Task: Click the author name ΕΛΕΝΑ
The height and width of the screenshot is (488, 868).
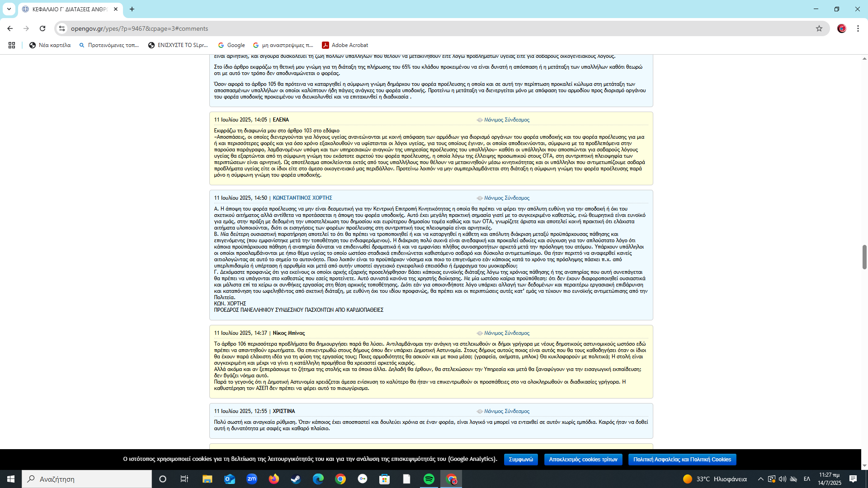Action: tap(281, 120)
